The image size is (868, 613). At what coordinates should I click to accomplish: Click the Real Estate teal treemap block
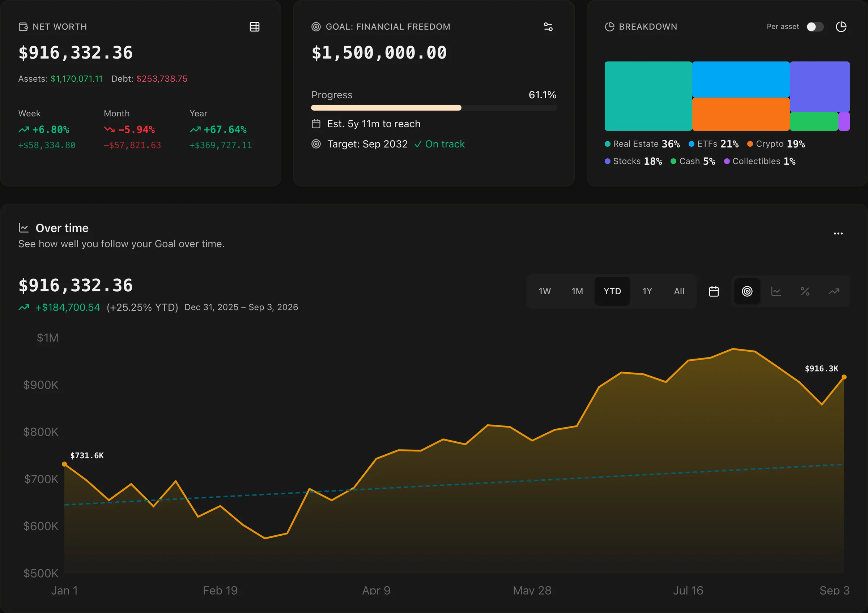[x=648, y=96]
